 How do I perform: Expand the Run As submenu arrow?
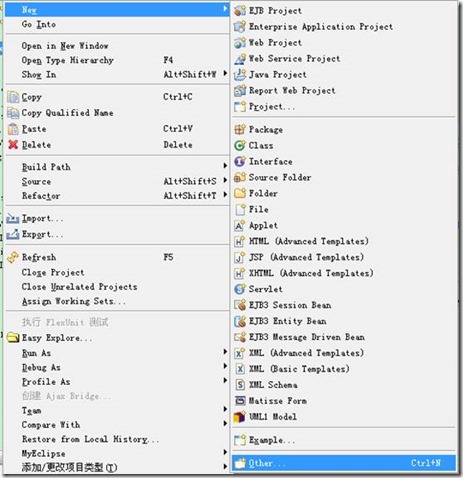click(x=225, y=352)
